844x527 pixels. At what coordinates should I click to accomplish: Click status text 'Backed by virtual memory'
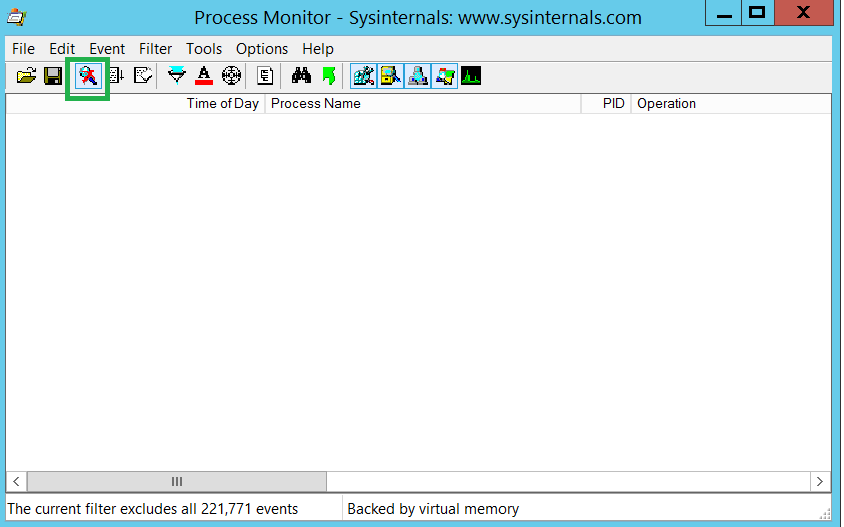coord(433,509)
